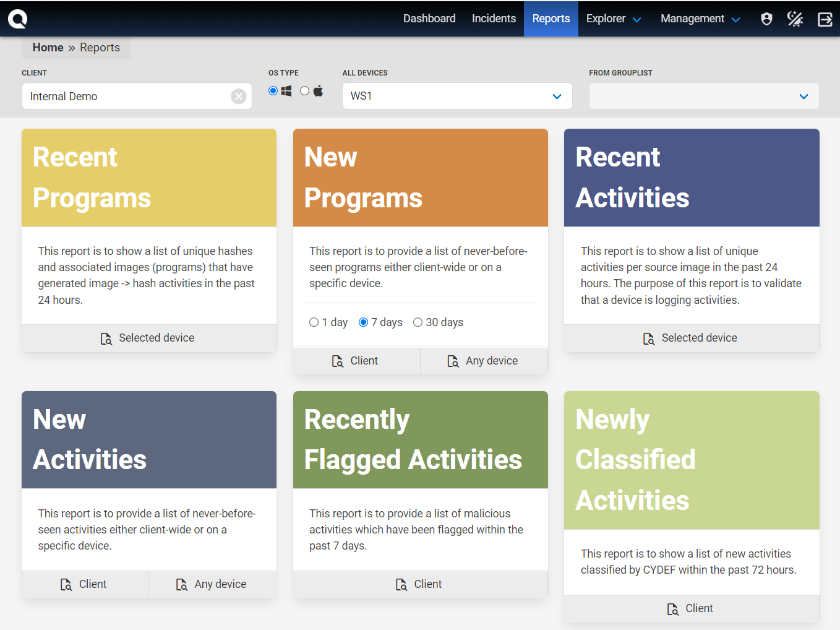Click the app logo in the header

point(17,19)
